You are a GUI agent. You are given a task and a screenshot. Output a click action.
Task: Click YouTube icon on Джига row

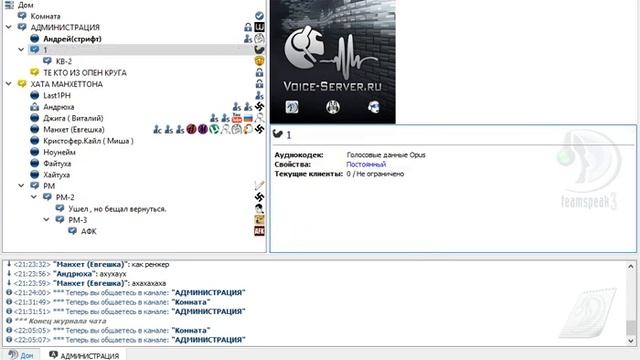[237, 118]
